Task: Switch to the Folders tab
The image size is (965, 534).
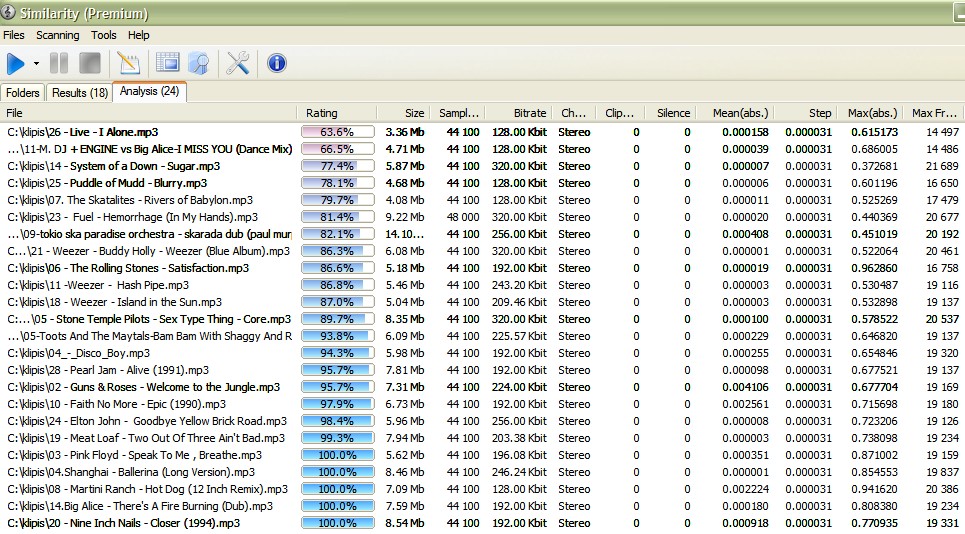Action: [x=23, y=93]
